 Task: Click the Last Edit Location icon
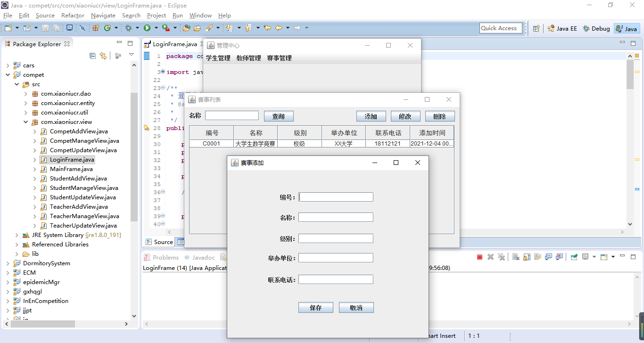[x=267, y=28]
